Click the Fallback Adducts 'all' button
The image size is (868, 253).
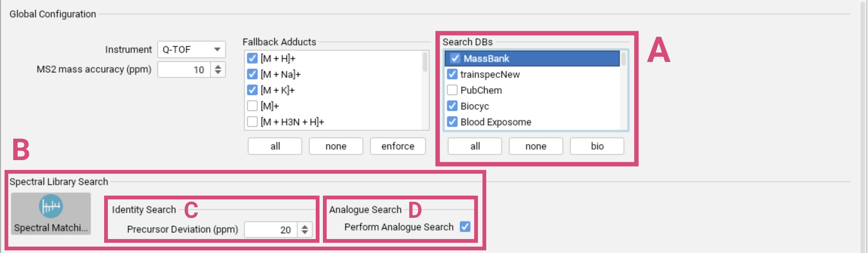tap(275, 146)
